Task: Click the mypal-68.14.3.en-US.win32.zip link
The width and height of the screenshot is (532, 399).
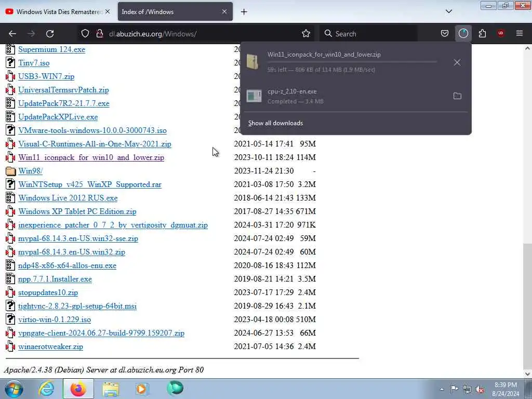Action: 72,252
